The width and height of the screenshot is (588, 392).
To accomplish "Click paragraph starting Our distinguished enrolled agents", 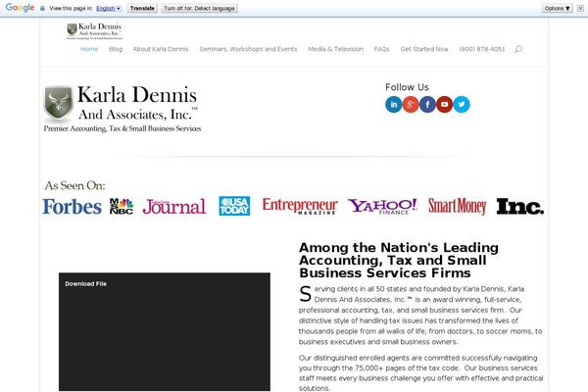I will [x=420, y=373].
